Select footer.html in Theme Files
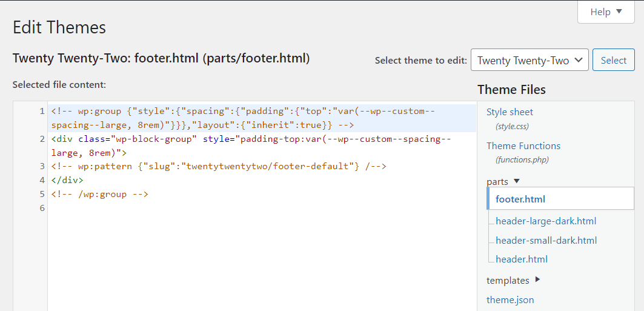The width and height of the screenshot is (644, 311). click(x=520, y=199)
